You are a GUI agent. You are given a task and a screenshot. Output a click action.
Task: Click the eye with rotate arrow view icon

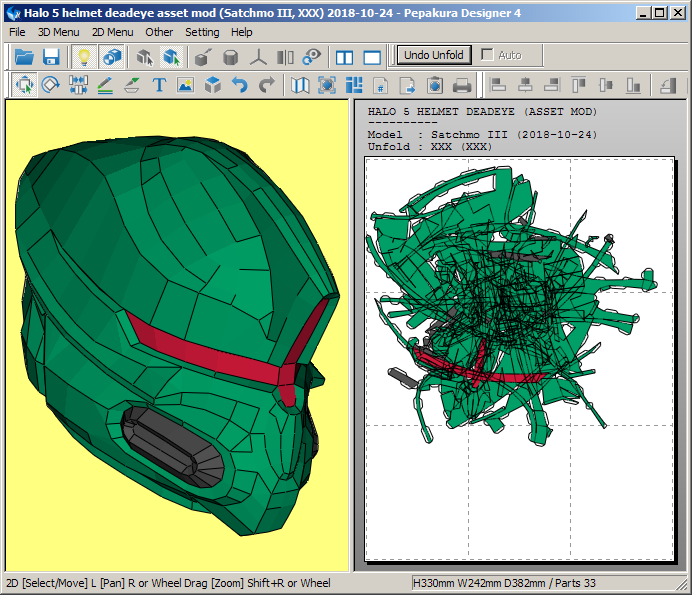pos(312,56)
